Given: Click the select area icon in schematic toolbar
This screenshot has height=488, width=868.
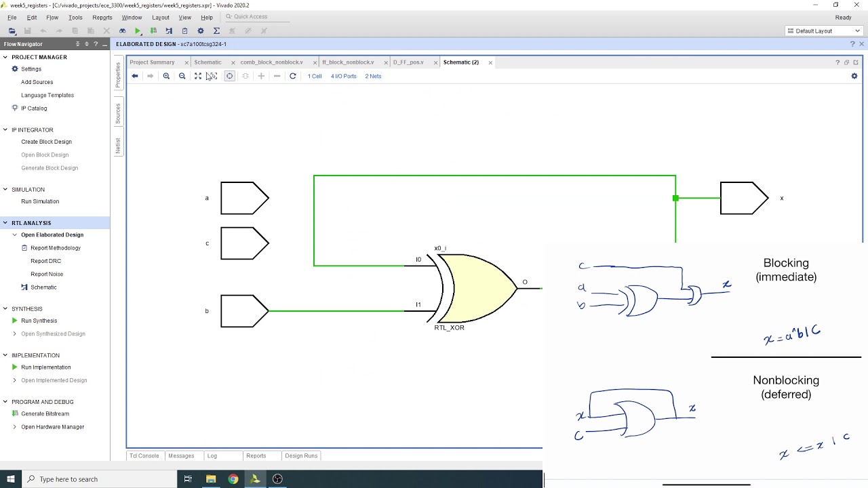Looking at the screenshot, I should pyautogui.click(x=212, y=76).
